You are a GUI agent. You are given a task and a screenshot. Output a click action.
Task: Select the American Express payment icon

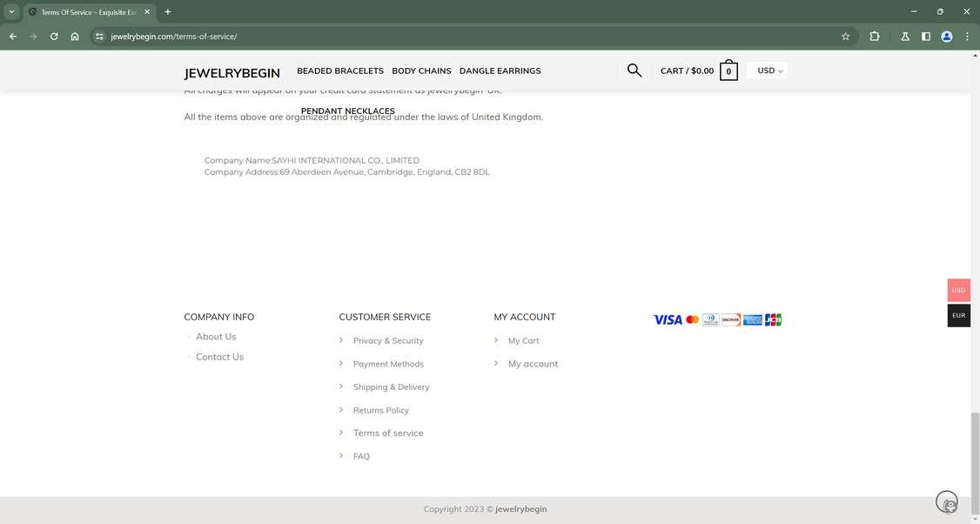tap(752, 319)
